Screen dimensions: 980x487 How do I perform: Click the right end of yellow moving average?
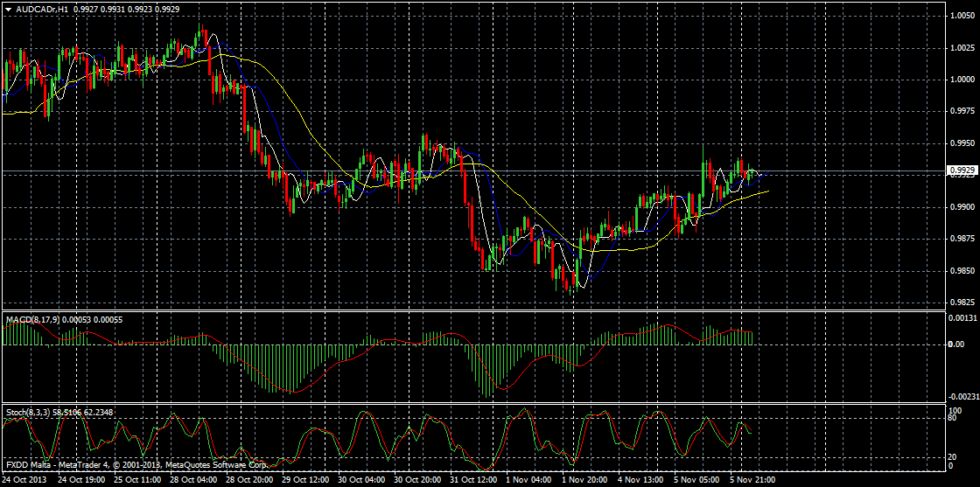click(x=769, y=191)
